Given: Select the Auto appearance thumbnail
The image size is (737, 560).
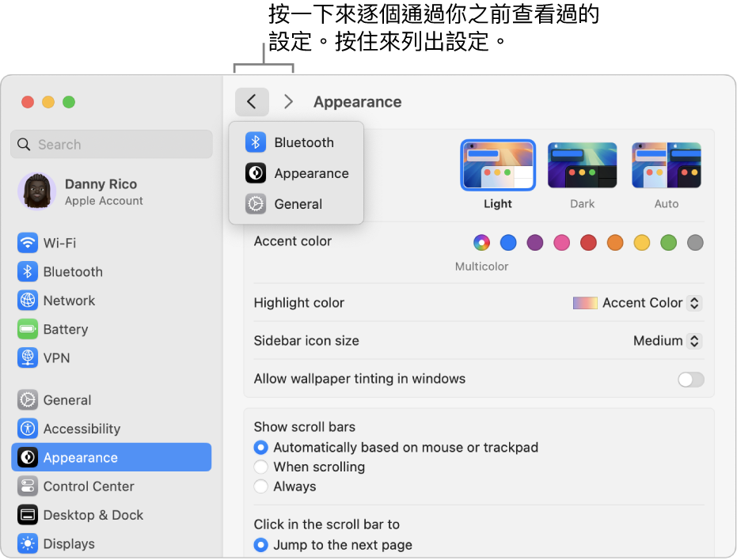Looking at the screenshot, I should [x=666, y=165].
